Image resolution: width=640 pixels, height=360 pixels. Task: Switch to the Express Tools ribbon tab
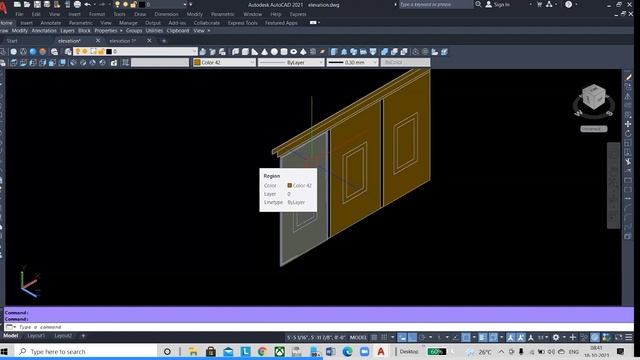242,23
